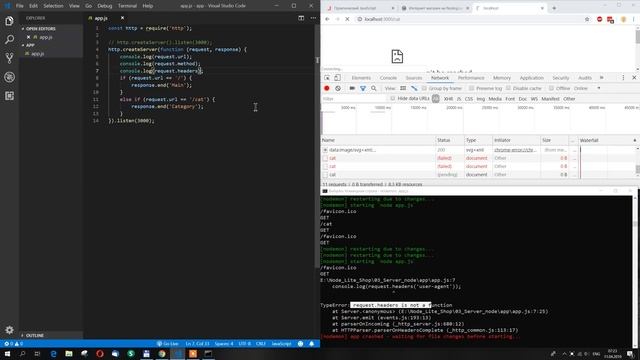
Task: Filter network requests by XHR
Action: (x=448, y=99)
